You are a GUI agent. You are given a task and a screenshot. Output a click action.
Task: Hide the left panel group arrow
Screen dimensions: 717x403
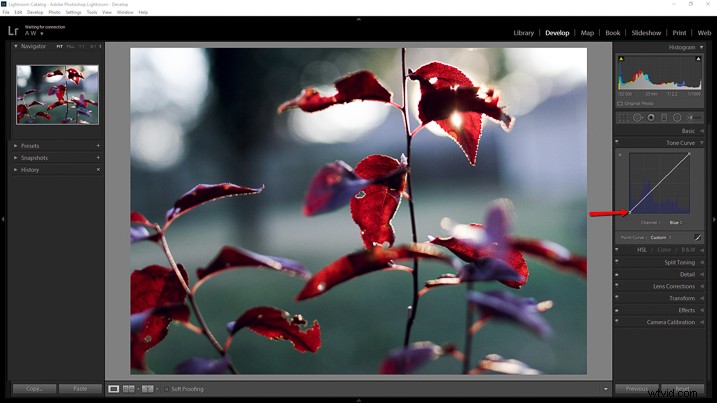3,220
